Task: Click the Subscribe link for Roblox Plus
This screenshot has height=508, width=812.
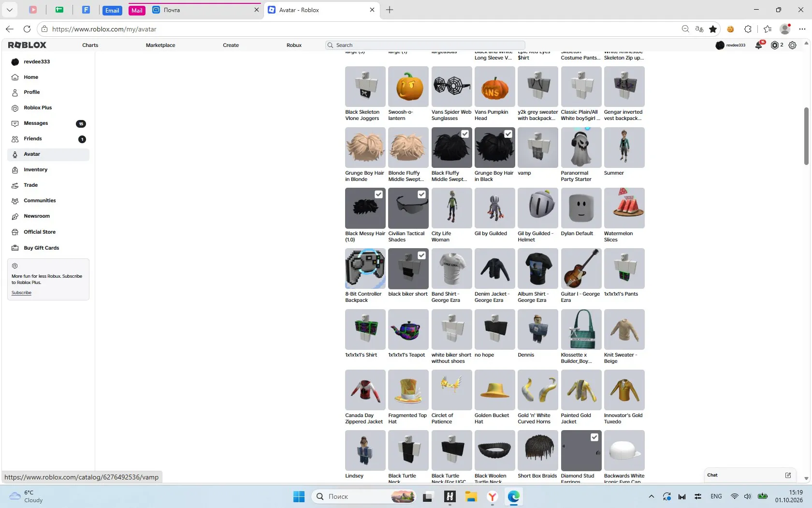Action: coord(21,293)
